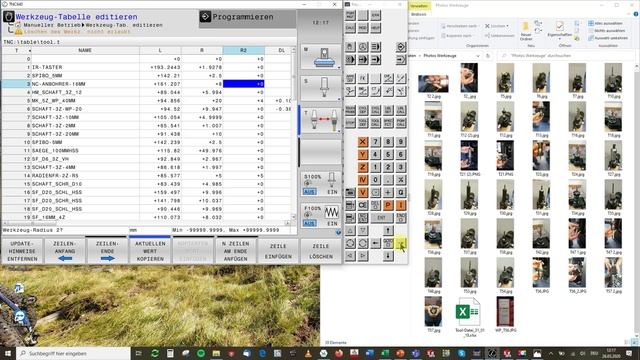Screen dimensions: 640x360
Task: Click the keypad down arrow key
Action: (388, 256)
